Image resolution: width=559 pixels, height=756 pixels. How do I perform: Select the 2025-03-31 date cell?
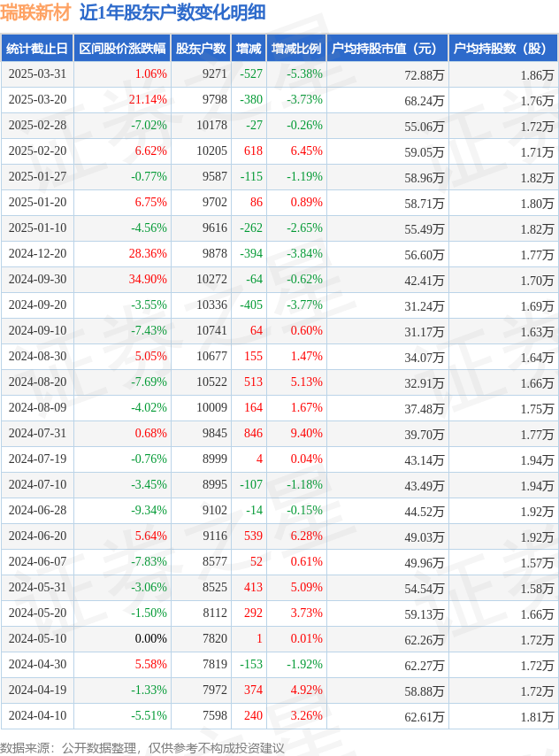[37, 74]
